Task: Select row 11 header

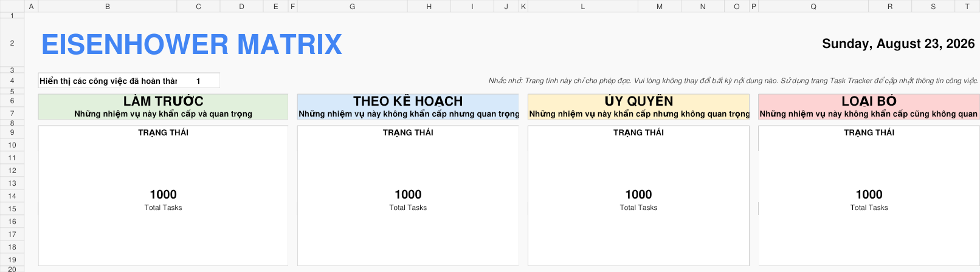Action: coord(12,158)
